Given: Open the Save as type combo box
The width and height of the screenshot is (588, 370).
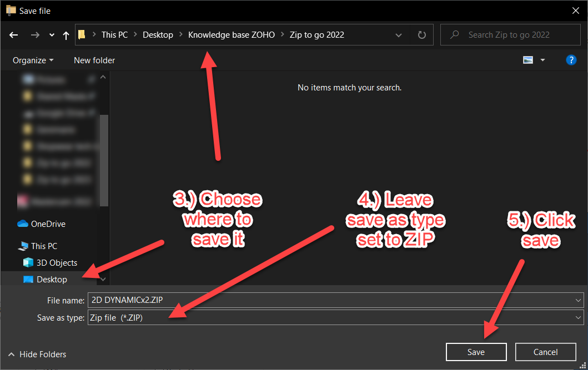Looking at the screenshot, I should [335, 317].
